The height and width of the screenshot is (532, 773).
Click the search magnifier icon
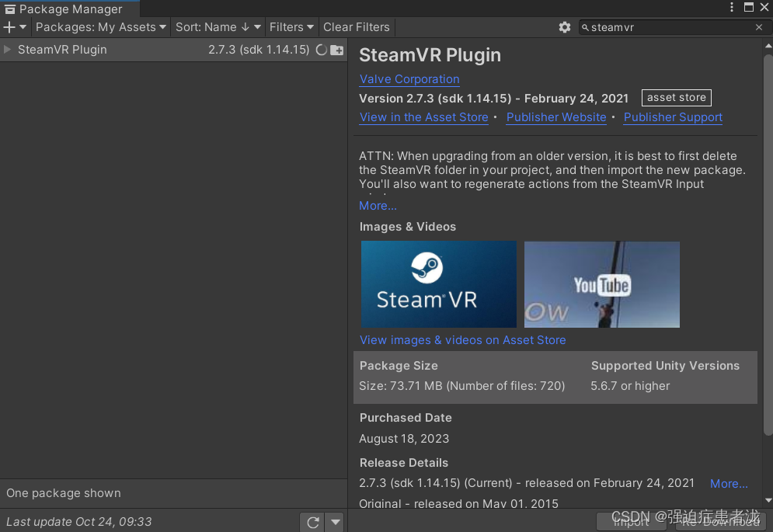click(585, 27)
